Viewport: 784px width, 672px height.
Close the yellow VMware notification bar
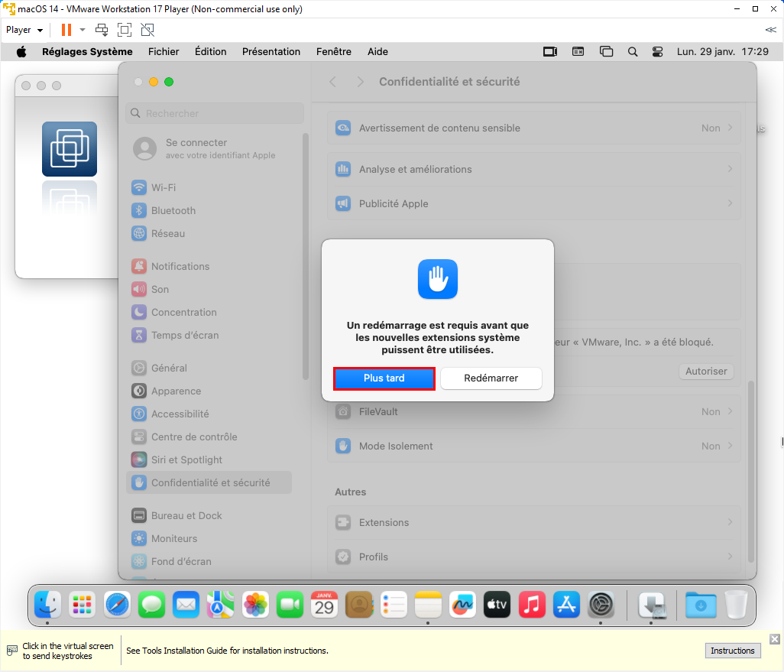tap(775, 639)
